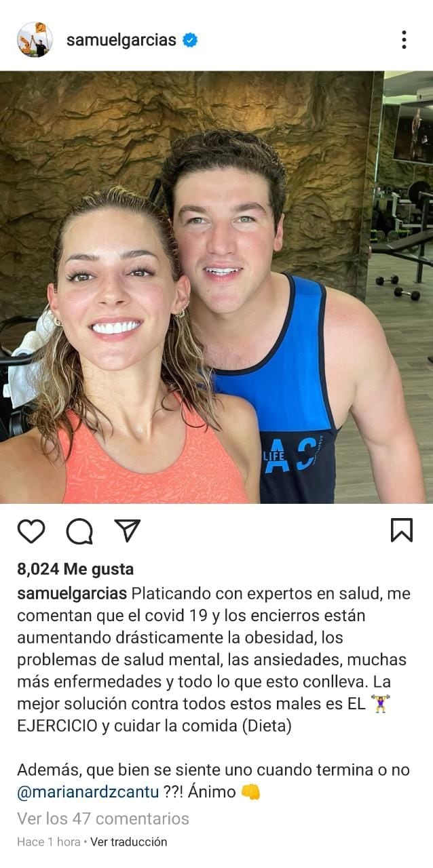
Task: Open the samuelgarcias profile picture
Action: point(35,39)
